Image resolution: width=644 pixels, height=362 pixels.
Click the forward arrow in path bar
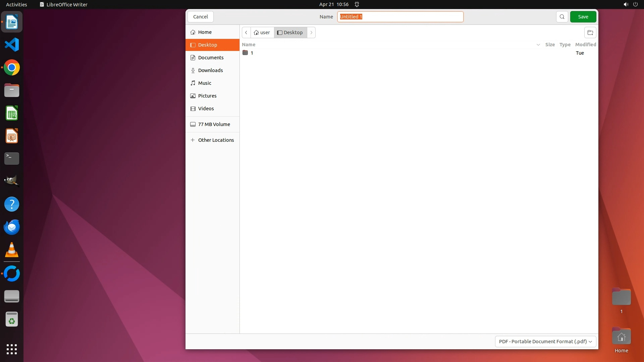tap(311, 33)
